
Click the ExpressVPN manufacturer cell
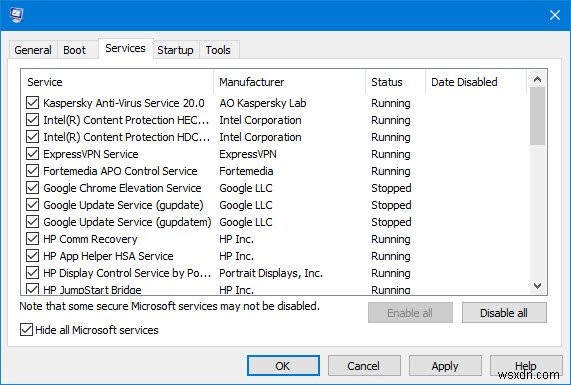click(x=248, y=154)
